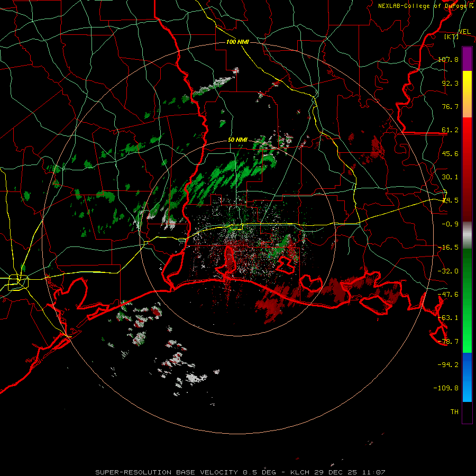The height and width of the screenshot is (476, 476).
Task: Click the -78.7 velocity scale value
Action: click(448, 342)
